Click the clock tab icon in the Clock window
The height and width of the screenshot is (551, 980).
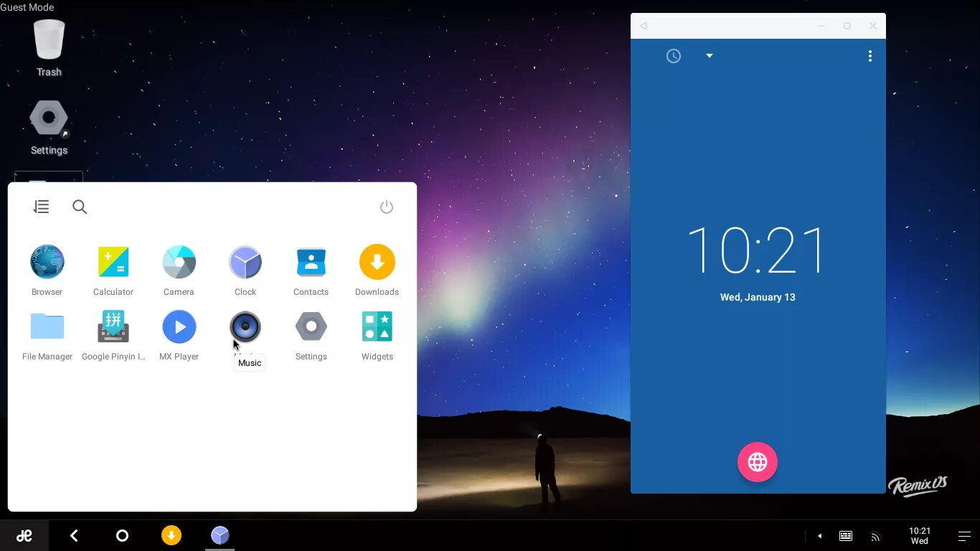[674, 56]
